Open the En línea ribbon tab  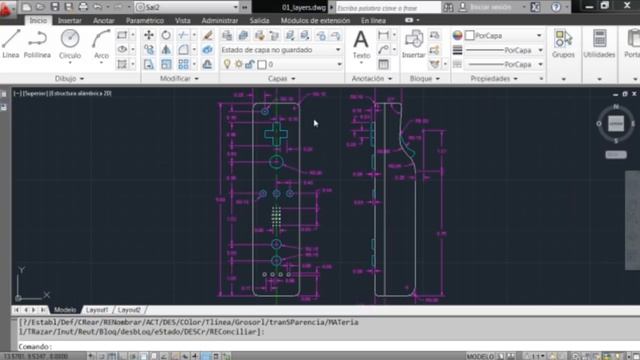[373, 20]
